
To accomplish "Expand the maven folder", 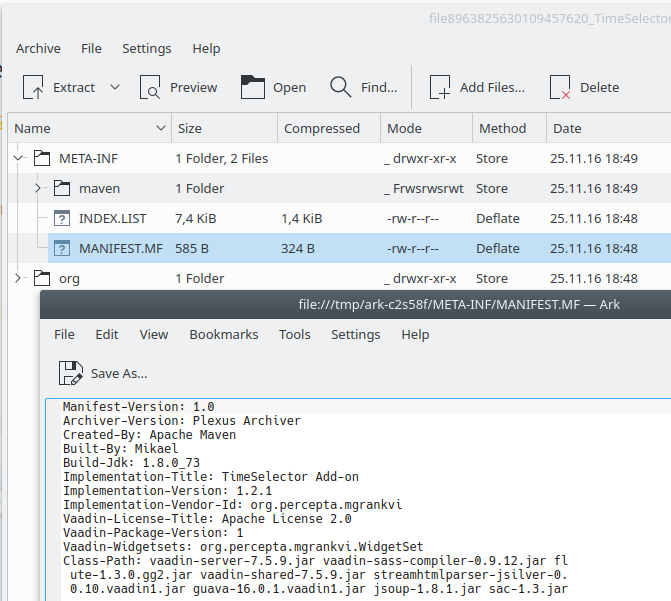I will click(x=38, y=188).
